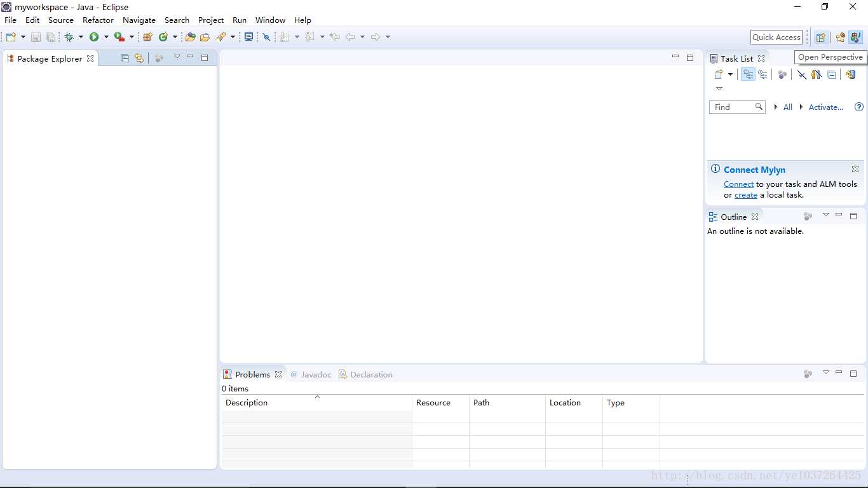The height and width of the screenshot is (488, 868).
Task: Open the Back history dropdown arrow
Action: (x=362, y=37)
